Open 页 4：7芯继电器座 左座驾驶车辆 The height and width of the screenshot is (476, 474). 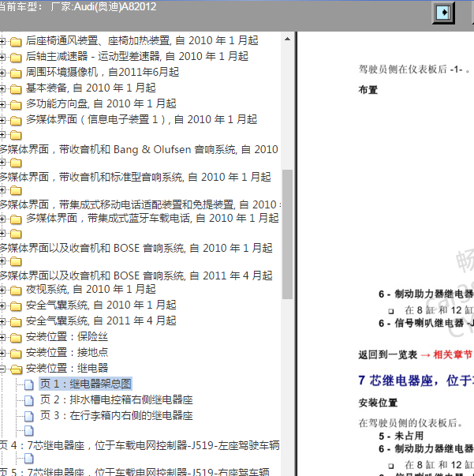pyautogui.click(x=140, y=445)
